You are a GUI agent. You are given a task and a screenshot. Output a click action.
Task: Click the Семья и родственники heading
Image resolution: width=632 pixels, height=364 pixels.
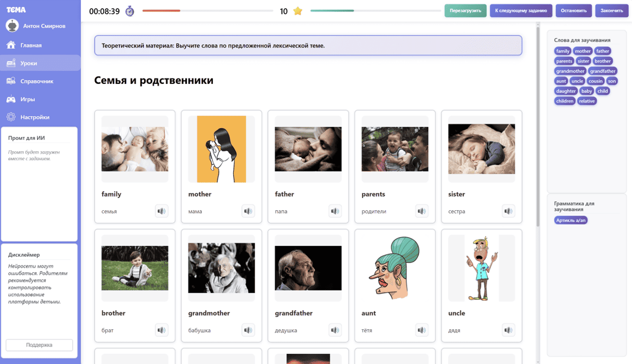pyautogui.click(x=154, y=80)
